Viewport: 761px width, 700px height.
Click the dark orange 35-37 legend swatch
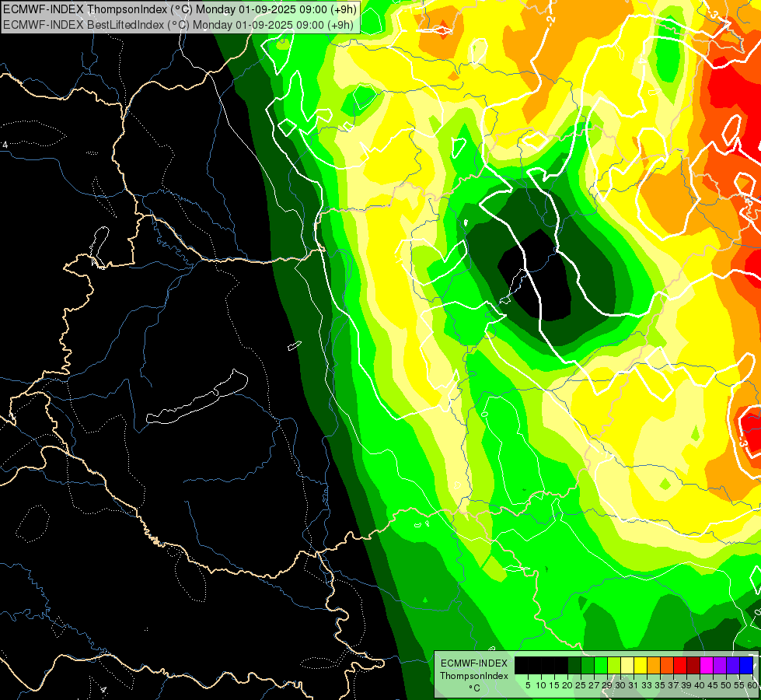coord(667,665)
